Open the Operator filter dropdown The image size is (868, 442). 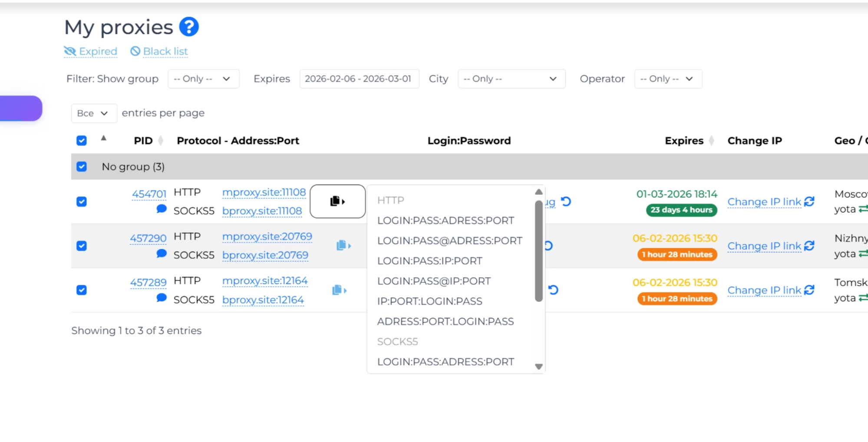coord(668,79)
